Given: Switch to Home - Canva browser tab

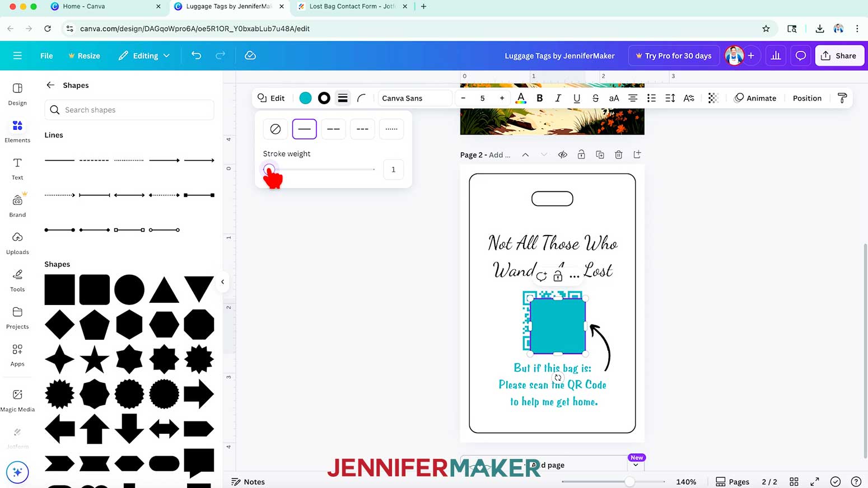Looking at the screenshot, I should click(105, 6).
